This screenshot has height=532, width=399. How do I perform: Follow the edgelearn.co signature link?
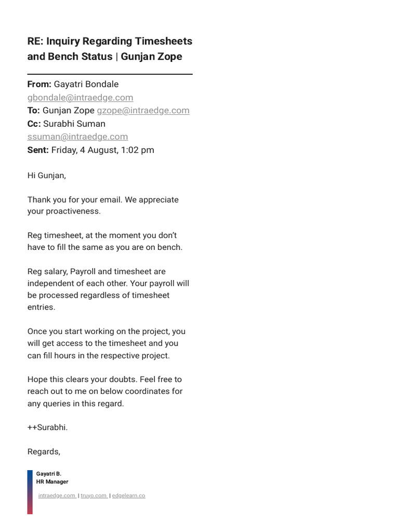pyautogui.click(x=128, y=496)
